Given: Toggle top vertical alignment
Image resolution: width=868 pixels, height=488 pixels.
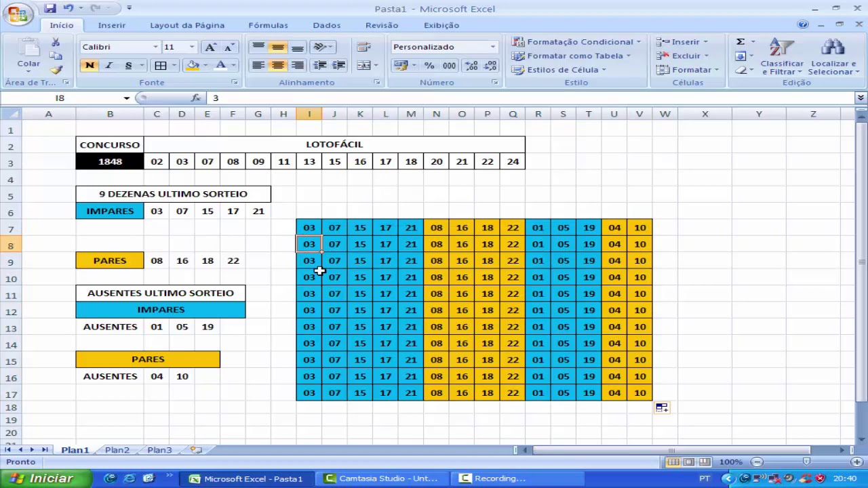Looking at the screenshot, I should click(x=258, y=47).
